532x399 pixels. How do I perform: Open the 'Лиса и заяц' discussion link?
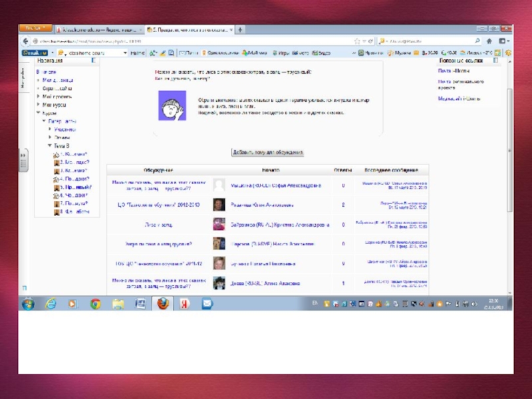tap(158, 225)
